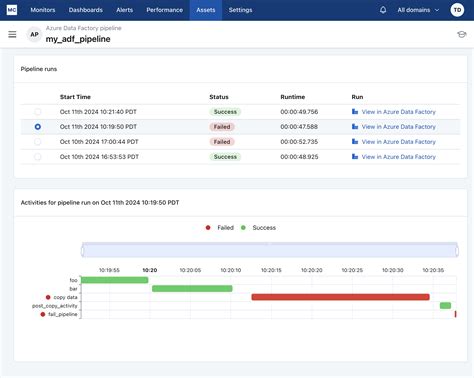The width and height of the screenshot is (474, 378).
Task: Click the time range zoom bar
Action: pos(270,250)
